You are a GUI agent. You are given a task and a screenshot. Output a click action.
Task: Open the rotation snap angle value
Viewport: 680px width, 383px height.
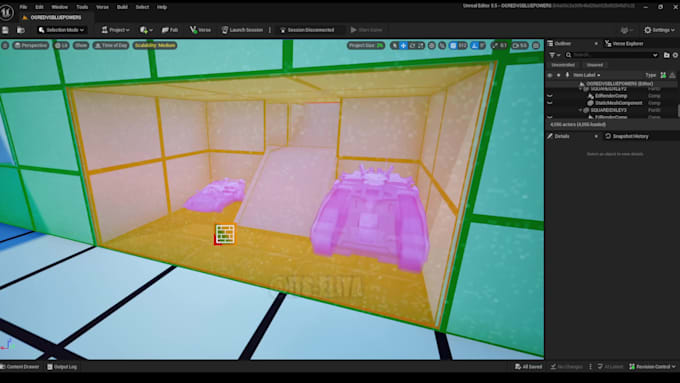482,45
